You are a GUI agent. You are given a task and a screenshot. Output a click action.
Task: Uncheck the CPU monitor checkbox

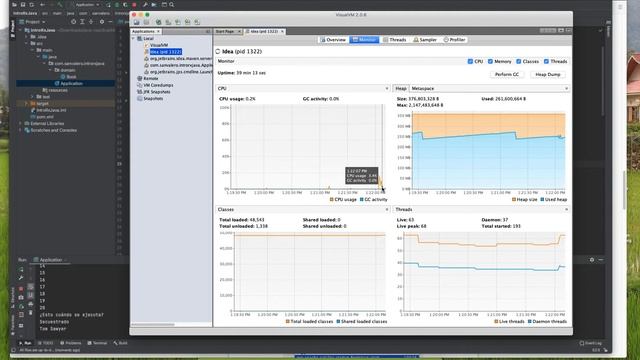[470, 61]
